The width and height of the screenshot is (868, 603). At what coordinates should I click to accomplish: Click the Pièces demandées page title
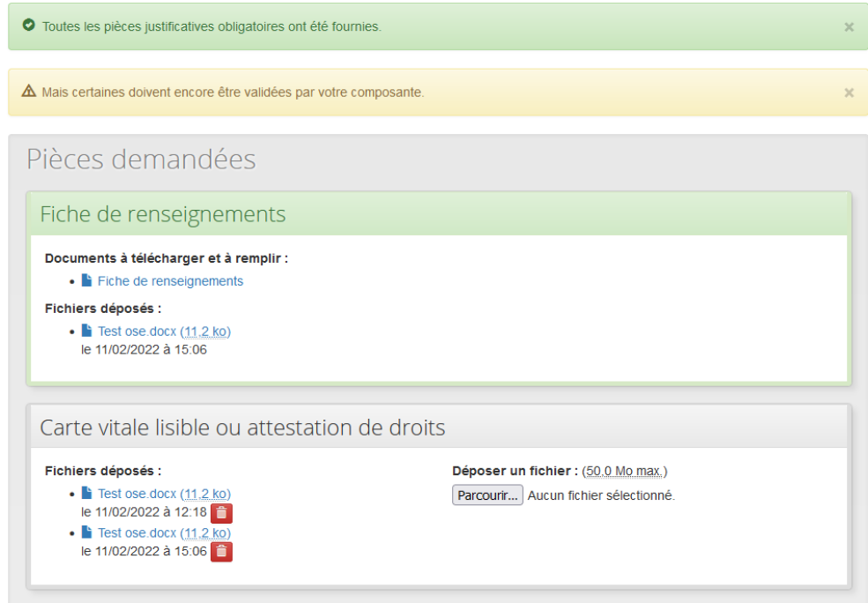pyautogui.click(x=141, y=159)
